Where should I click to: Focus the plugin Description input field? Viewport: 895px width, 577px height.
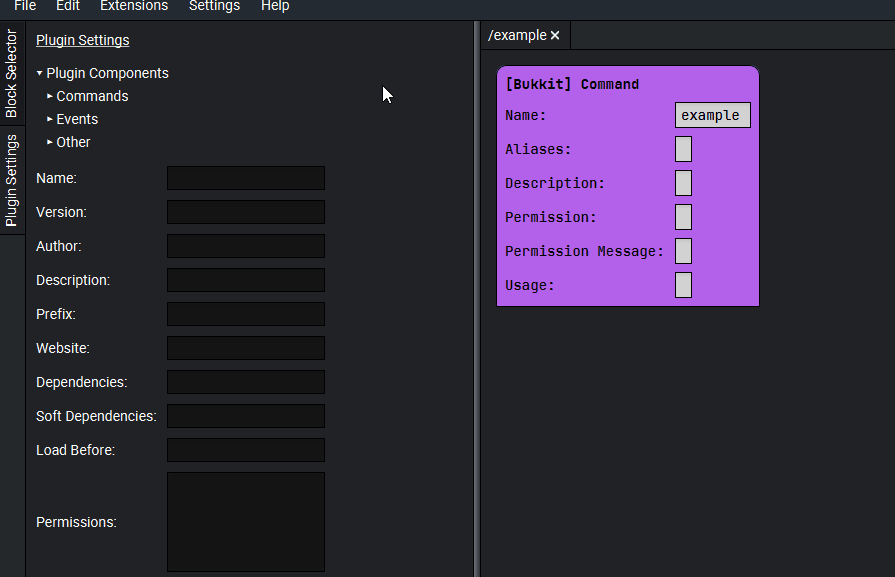pyautogui.click(x=246, y=280)
